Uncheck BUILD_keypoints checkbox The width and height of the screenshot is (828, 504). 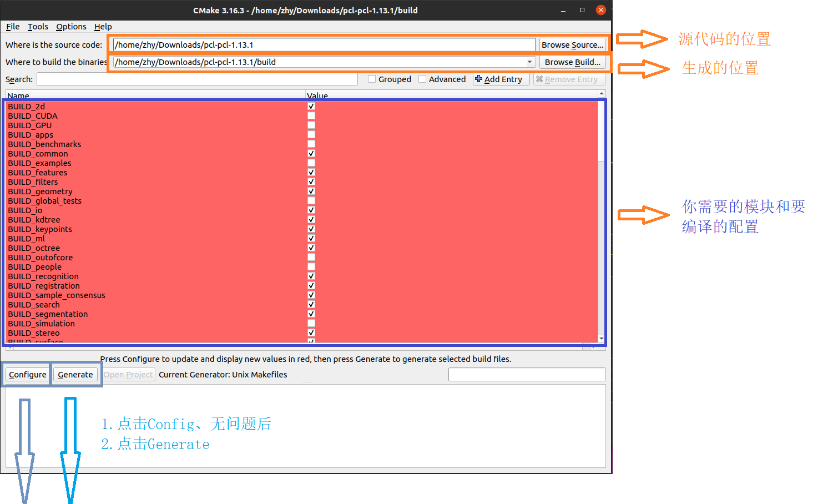[311, 229]
